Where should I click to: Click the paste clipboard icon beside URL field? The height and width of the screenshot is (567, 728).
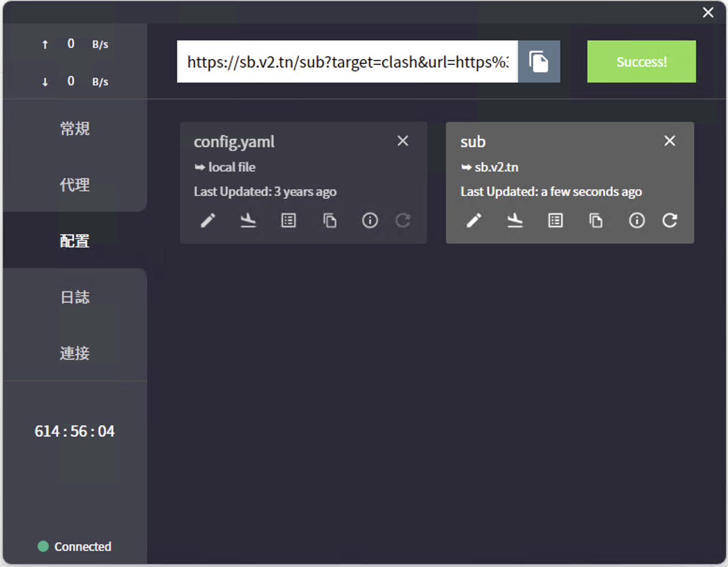[x=539, y=62]
